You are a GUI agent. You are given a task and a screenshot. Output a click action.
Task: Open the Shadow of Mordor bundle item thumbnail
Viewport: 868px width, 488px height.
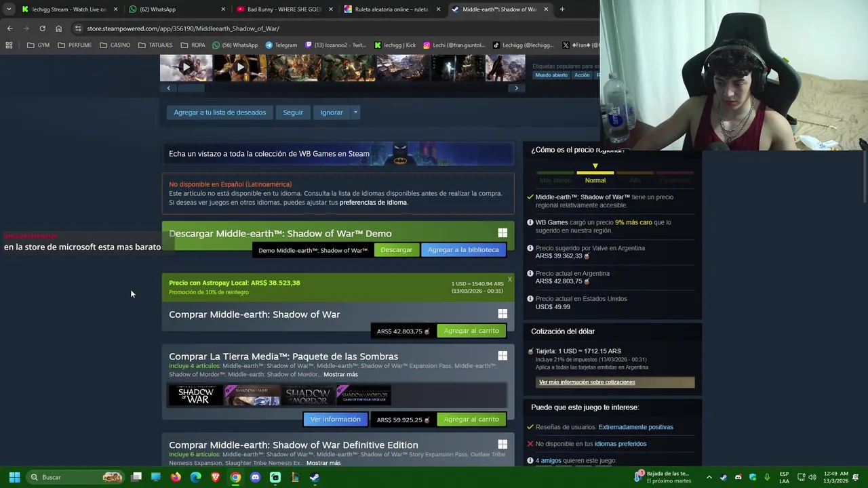[x=307, y=396]
